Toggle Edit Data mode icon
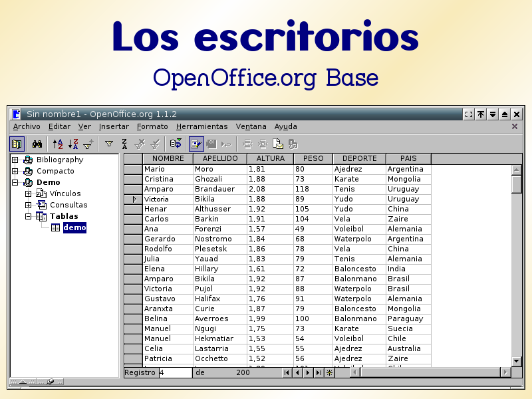This screenshot has width=532, height=399. tap(196, 144)
